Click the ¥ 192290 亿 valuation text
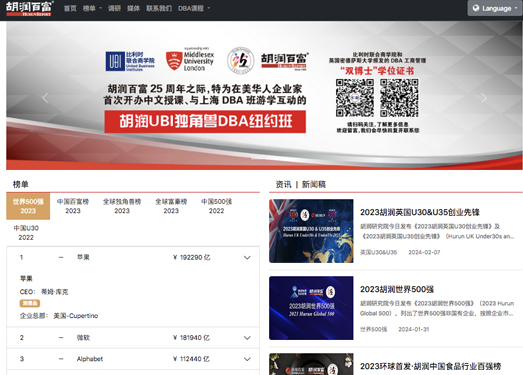The image size is (523, 375). [191, 258]
